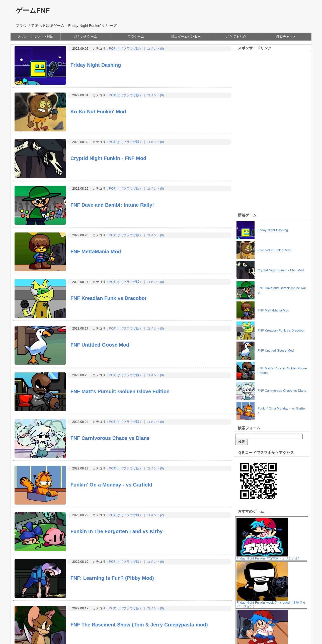Open 脱出ゲームセンター menu item
This screenshot has width=322, height=644.
186,37
